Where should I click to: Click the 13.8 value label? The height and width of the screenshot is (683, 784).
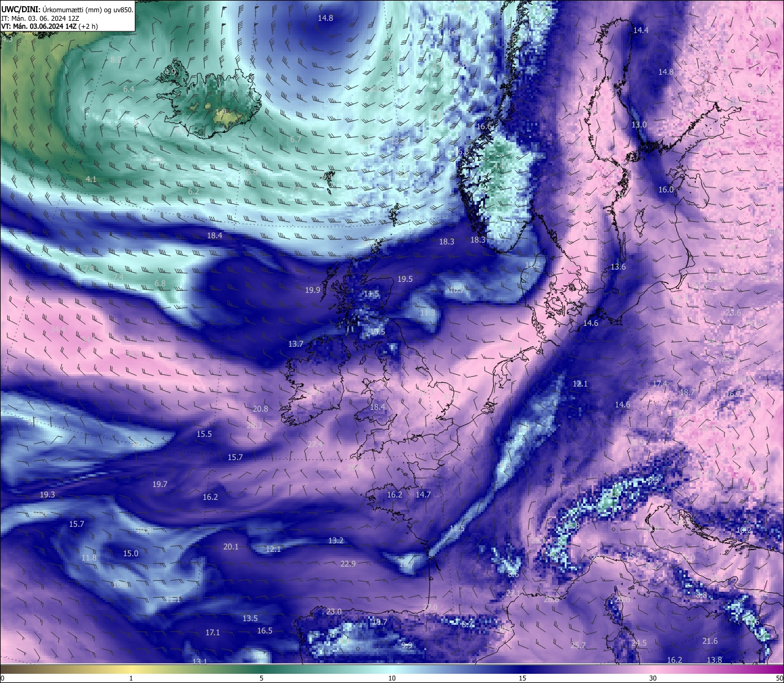point(714,660)
